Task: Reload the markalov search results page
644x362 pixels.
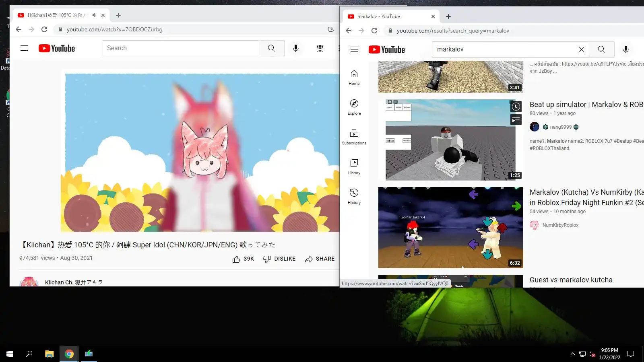Action: pyautogui.click(x=374, y=31)
